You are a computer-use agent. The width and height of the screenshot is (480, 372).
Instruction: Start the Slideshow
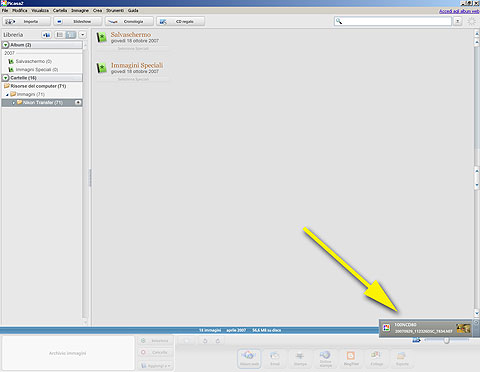pos(78,21)
